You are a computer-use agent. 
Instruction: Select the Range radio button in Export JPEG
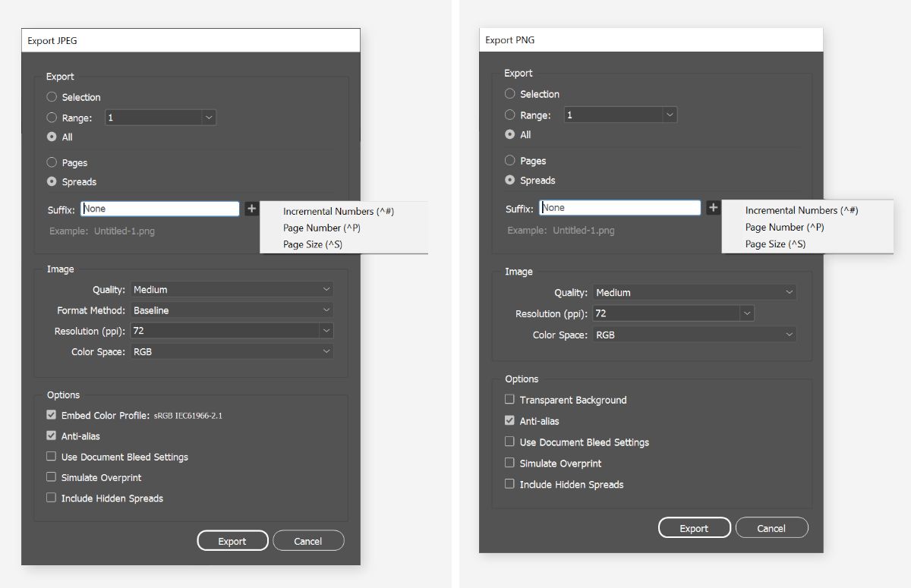[x=51, y=117]
